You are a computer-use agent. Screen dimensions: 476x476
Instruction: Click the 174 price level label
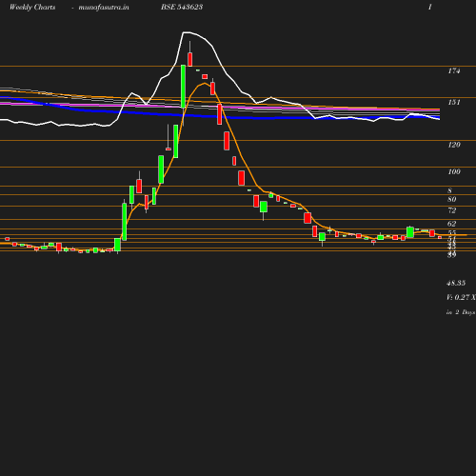454,71
